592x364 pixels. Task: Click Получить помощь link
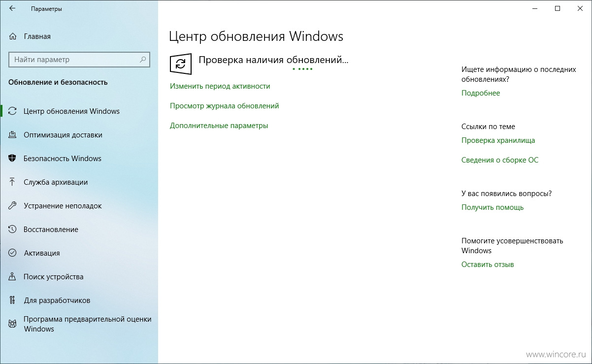point(493,207)
